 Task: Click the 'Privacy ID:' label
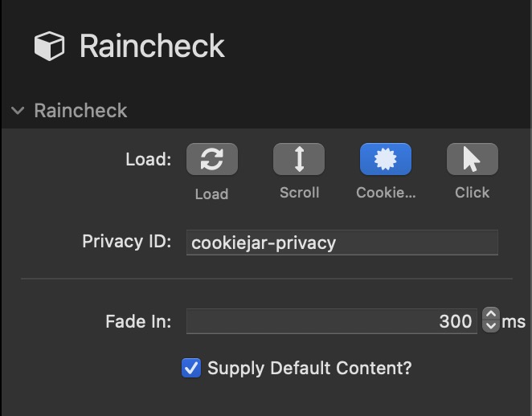pyautogui.click(x=127, y=242)
